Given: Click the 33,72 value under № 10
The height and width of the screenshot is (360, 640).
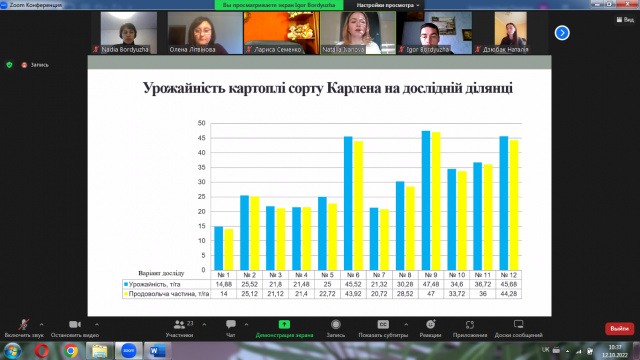Looking at the screenshot, I should 457,293.
